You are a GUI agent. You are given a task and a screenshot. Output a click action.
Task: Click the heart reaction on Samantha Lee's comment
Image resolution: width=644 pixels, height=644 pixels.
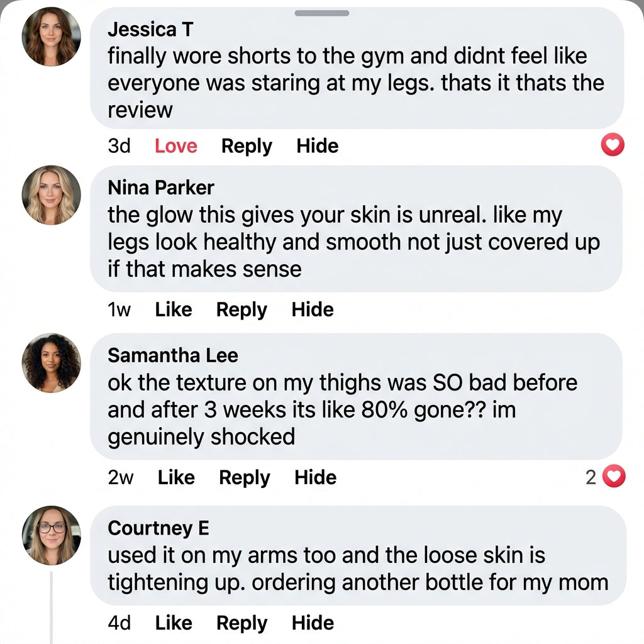[x=614, y=477]
